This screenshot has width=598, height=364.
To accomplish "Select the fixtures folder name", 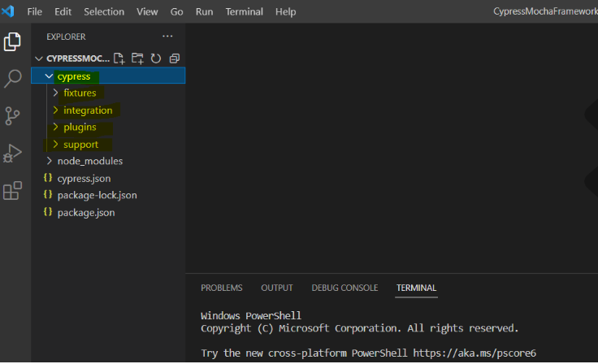I will coord(80,93).
